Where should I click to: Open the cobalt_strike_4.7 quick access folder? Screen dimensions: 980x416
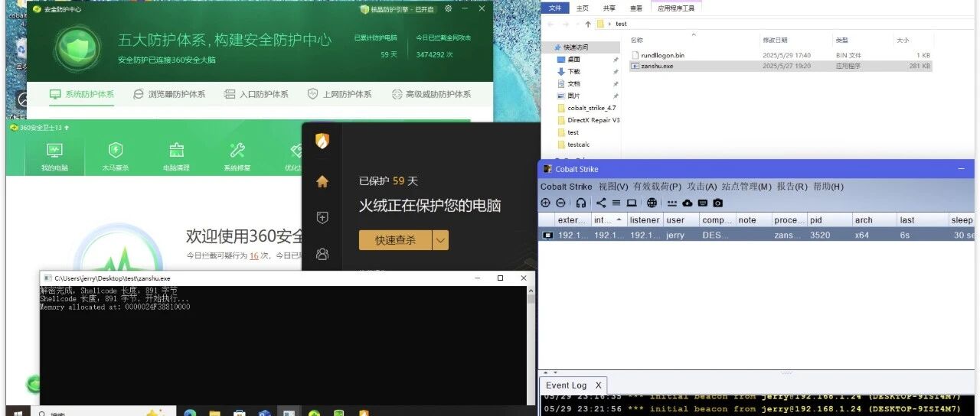click(591, 108)
